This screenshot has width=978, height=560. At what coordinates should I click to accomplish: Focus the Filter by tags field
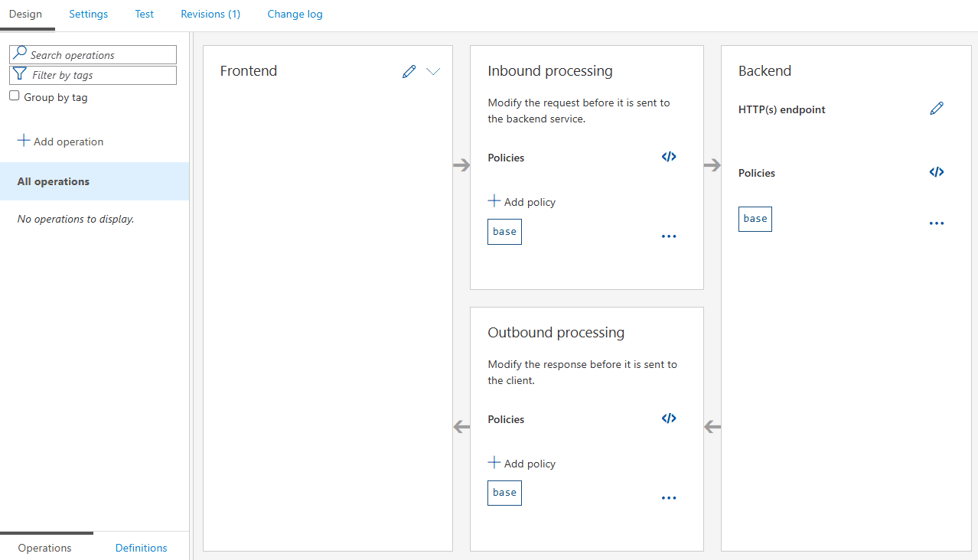pos(93,75)
